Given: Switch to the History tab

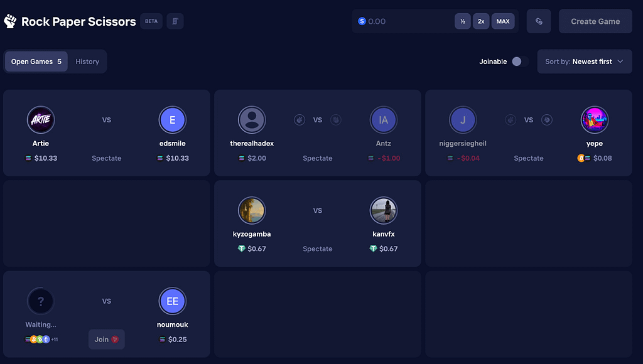Looking at the screenshot, I should pos(87,62).
